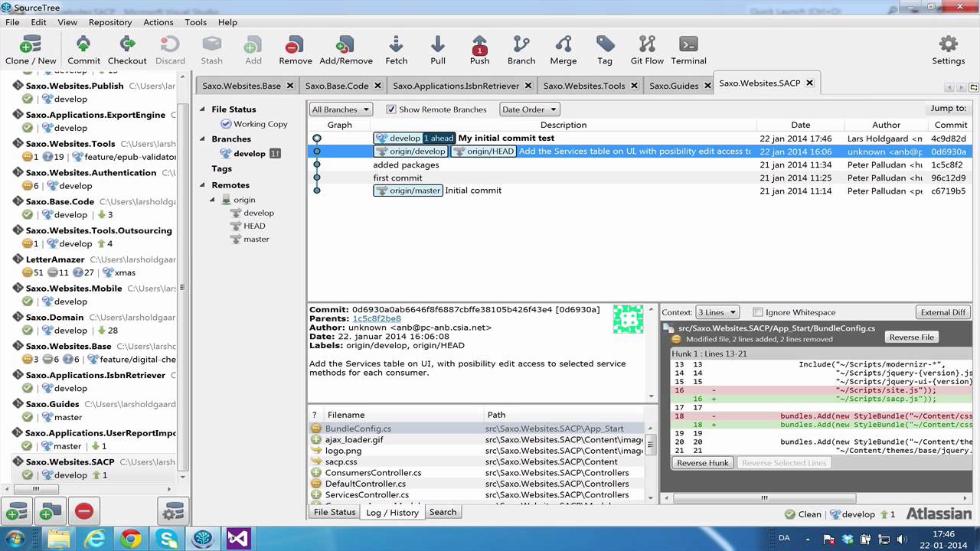Click the Pull toolbar icon
980x551 pixels.
[x=438, y=50]
